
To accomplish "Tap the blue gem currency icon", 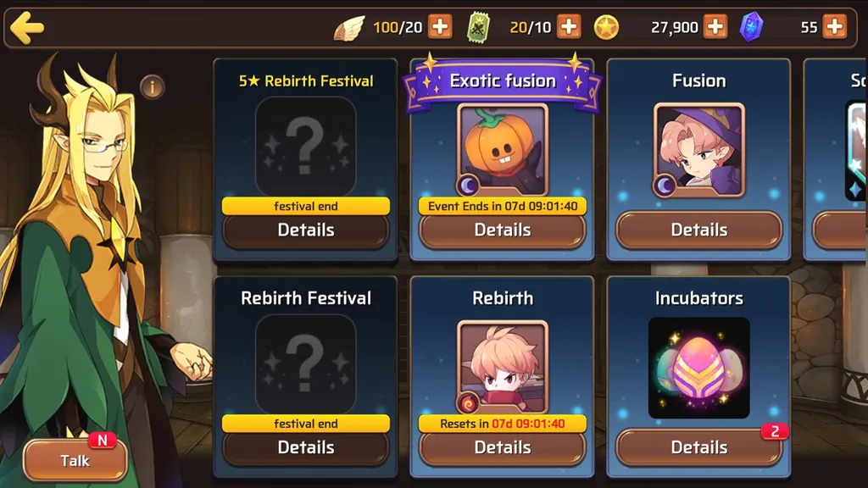I will (751, 27).
